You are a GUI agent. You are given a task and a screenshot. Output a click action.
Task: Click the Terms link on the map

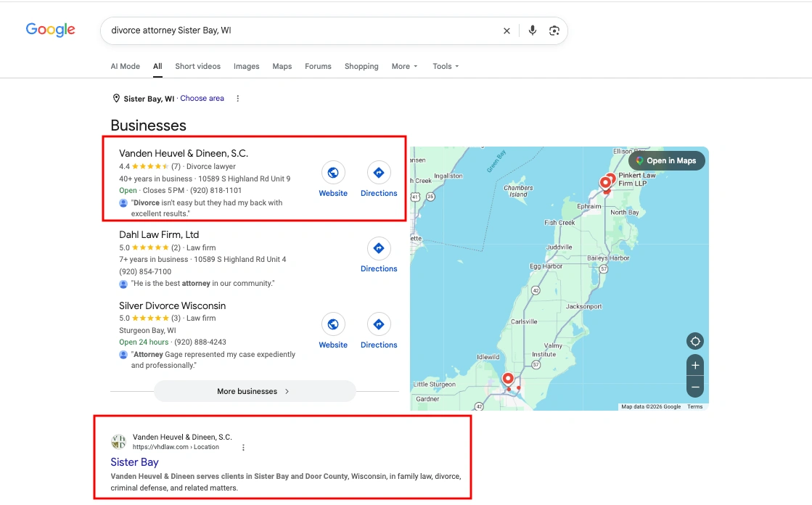click(x=695, y=406)
